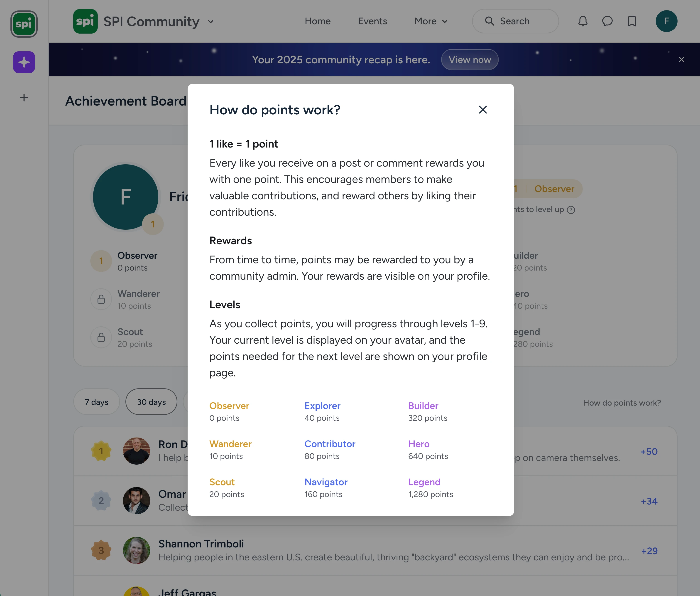Click the plus icon in left sidebar

click(24, 98)
